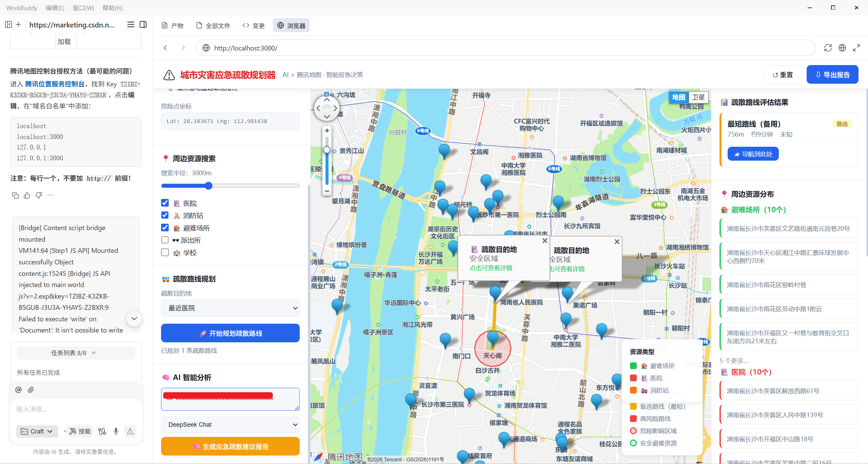Expand the 5 个更多 shelters

(x=733, y=361)
